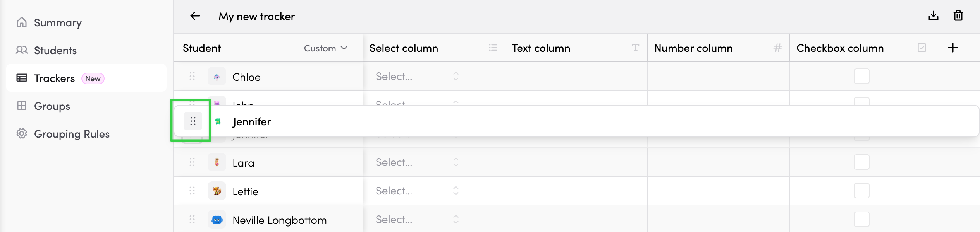Toggle the checkbox in Lettie's row
This screenshot has height=232, width=980.
click(x=861, y=191)
